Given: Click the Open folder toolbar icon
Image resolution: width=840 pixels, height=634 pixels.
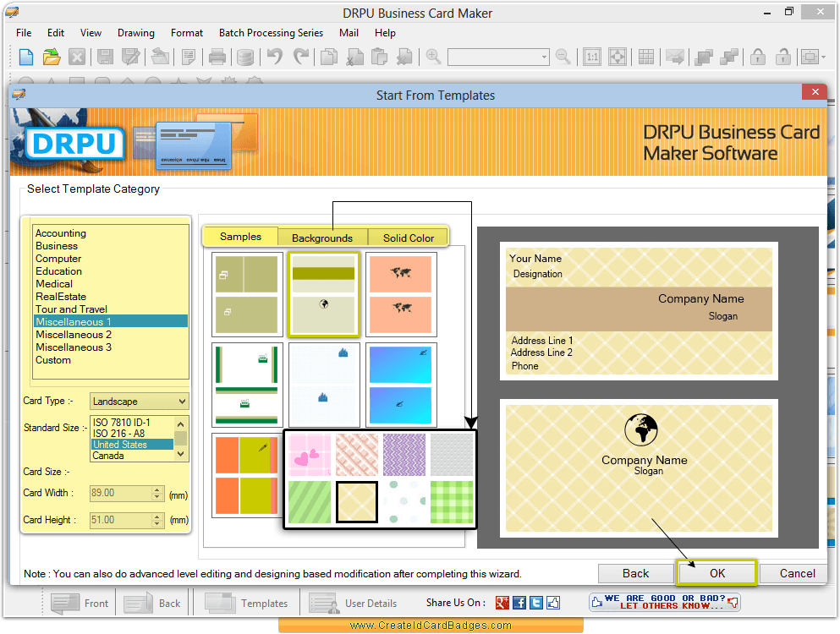Looking at the screenshot, I should (x=52, y=57).
